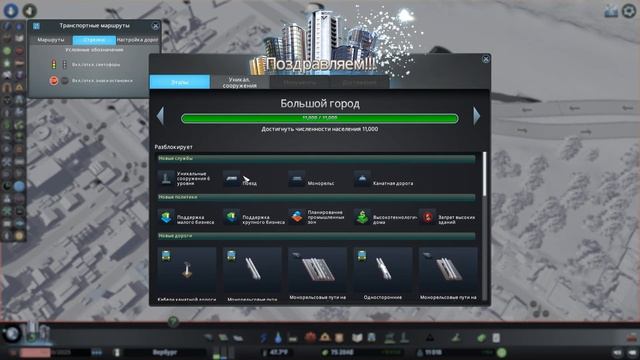The height and width of the screenshot is (360, 640).
Task: Open Economy panel with green money icon
Action: coord(482,338)
